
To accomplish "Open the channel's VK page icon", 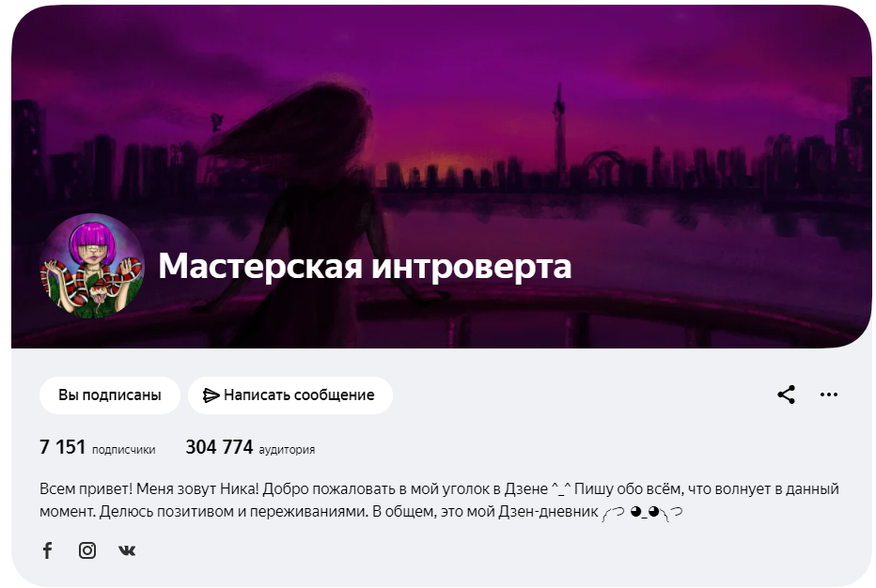I will click(127, 550).
